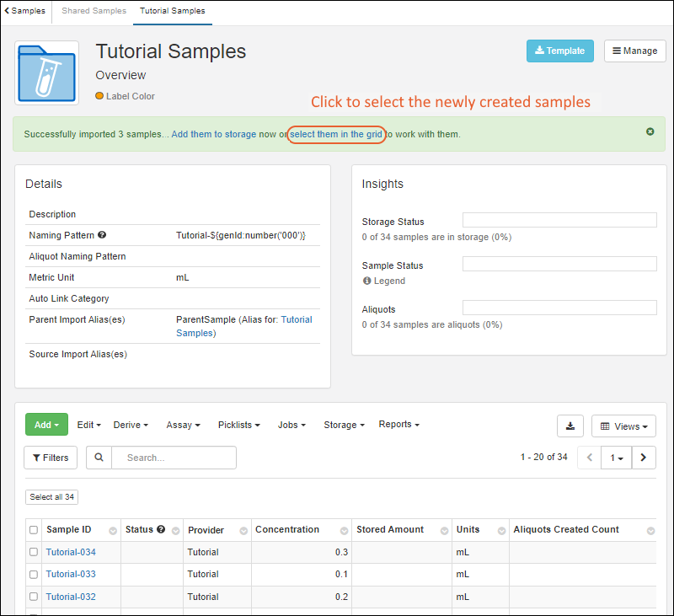This screenshot has height=616, width=674.
Task: Open the page number dropdown
Action: pos(617,458)
